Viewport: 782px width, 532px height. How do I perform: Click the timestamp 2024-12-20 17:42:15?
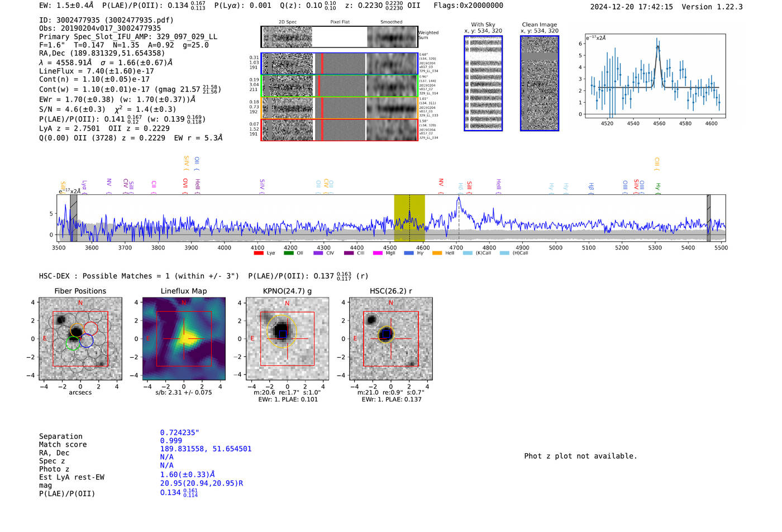point(631,7)
